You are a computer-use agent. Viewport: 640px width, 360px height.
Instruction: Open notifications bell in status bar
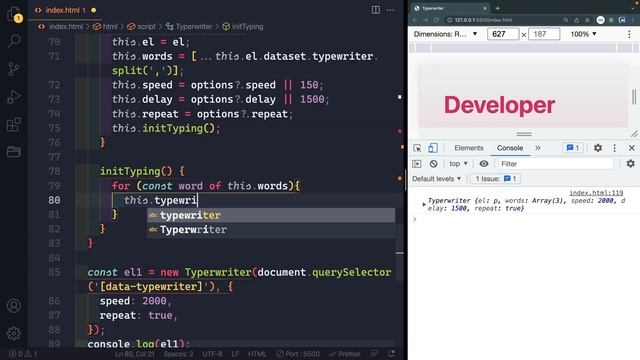[x=391, y=354]
